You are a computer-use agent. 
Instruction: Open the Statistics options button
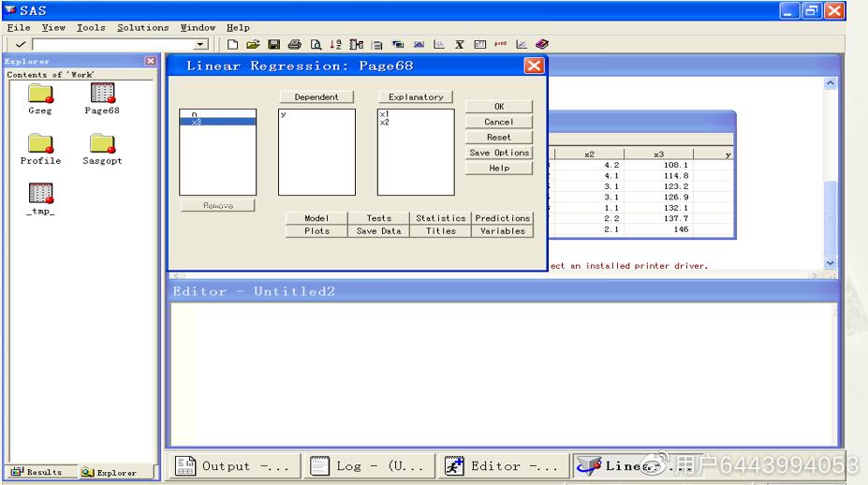point(440,218)
